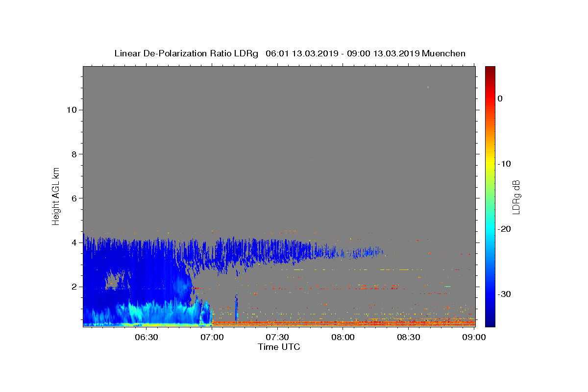Screen dimensions: 588x392
Task: Click the 09:00 time tick label
Action: (474, 337)
